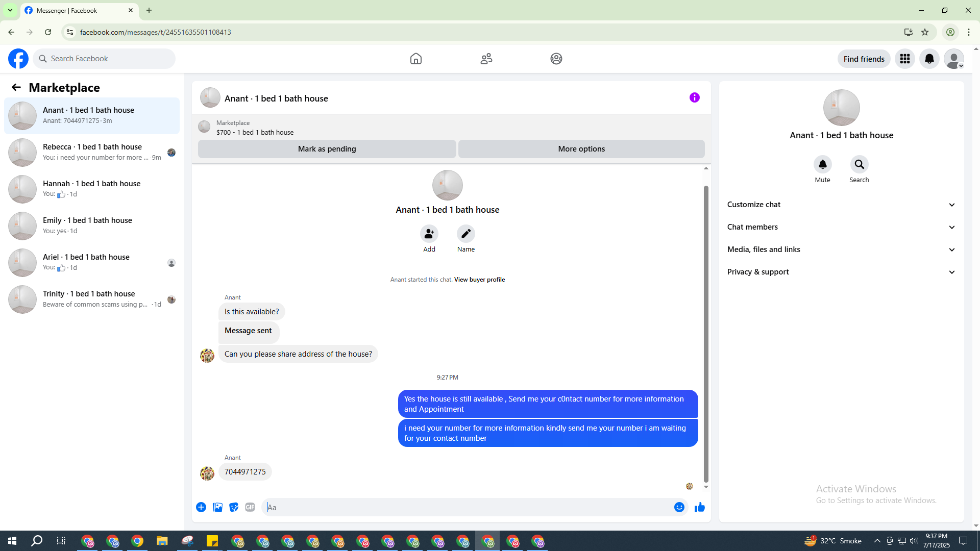This screenshot has width=980, height=551.
Task: Click the chat scrollbar thumb
Action: [706, 334]
